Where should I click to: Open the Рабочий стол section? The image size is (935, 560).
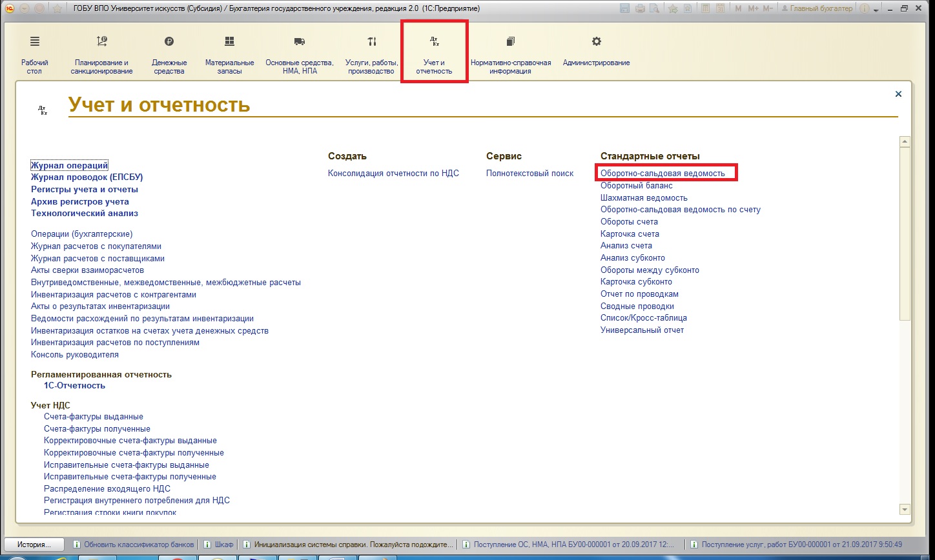[x=34, y=55]
